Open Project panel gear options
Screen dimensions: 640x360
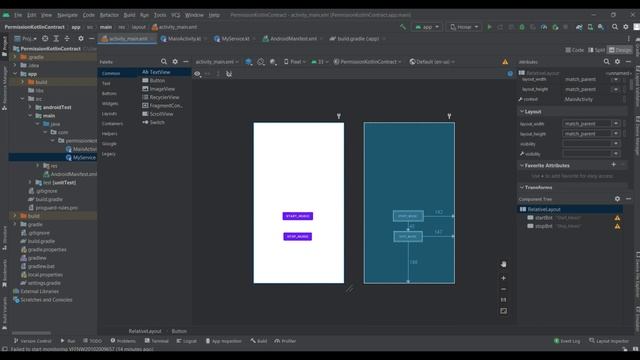[x=81, y=38]
